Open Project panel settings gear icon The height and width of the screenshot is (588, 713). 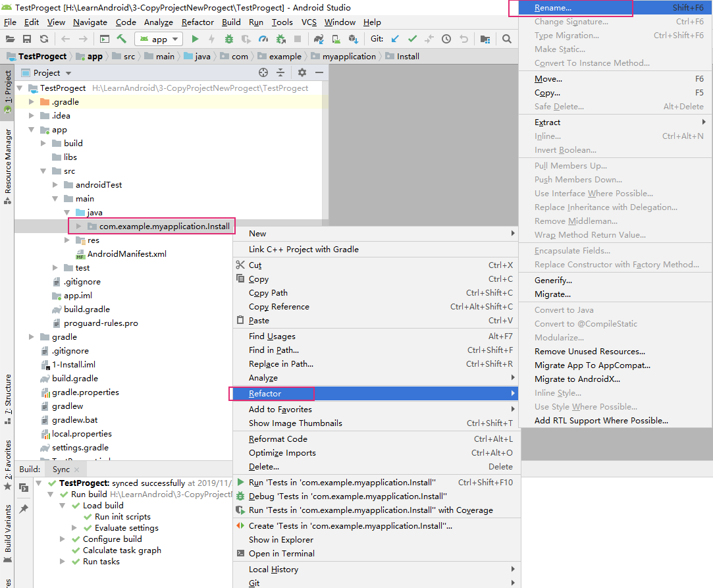302,72
